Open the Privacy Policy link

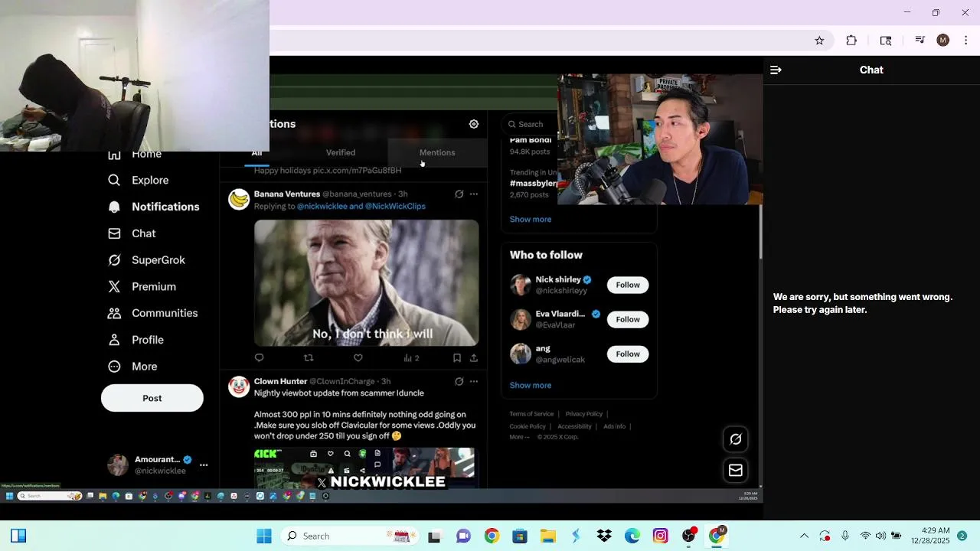pyautogui.click(x=584, y=414)
